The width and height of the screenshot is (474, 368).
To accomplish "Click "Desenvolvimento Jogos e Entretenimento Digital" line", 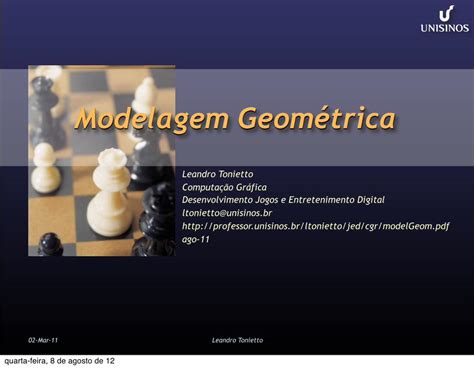I will tap(283, 200).
